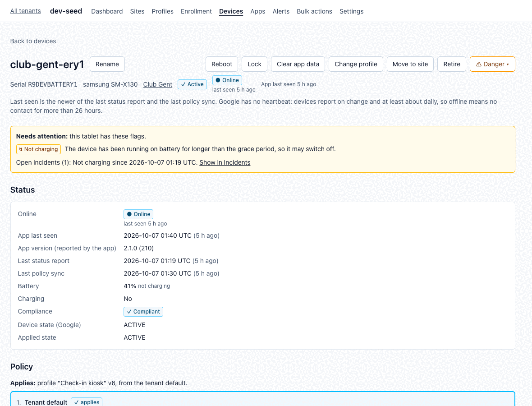Click Last policy sync value 01:30 UTC
The height and width of the screenshot is (406, 532).
coord(157,274)
